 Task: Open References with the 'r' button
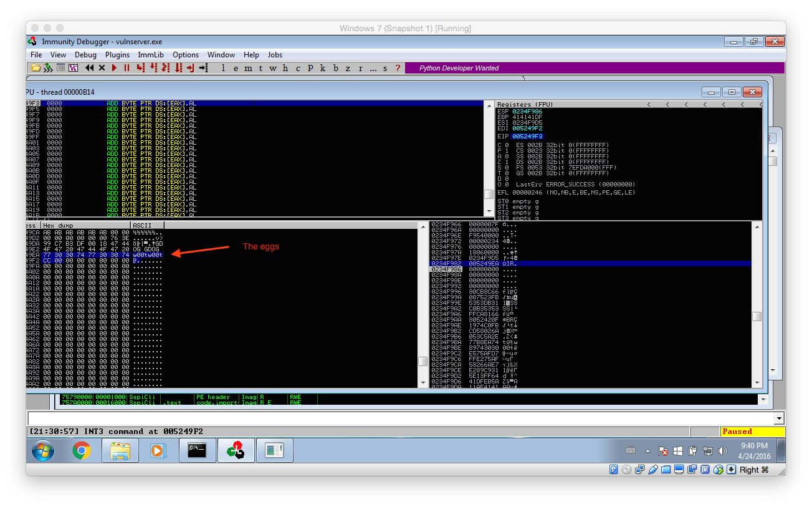coord(360,68)
